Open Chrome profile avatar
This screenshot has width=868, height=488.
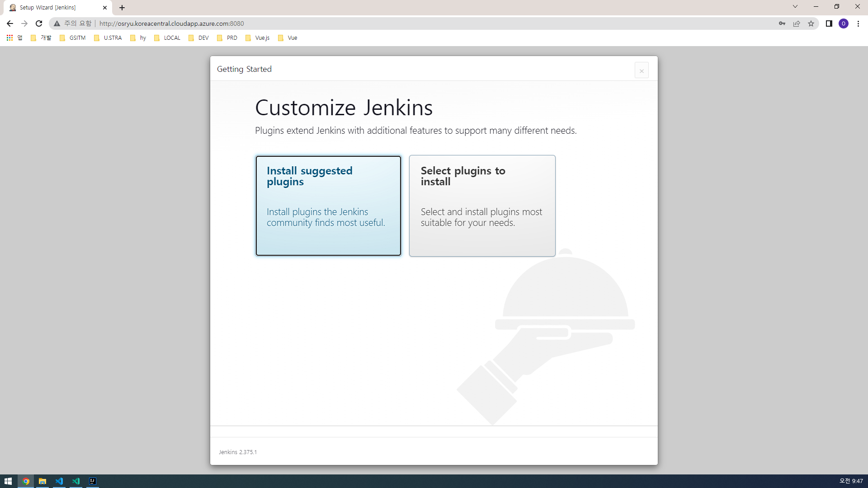(843, 23)
